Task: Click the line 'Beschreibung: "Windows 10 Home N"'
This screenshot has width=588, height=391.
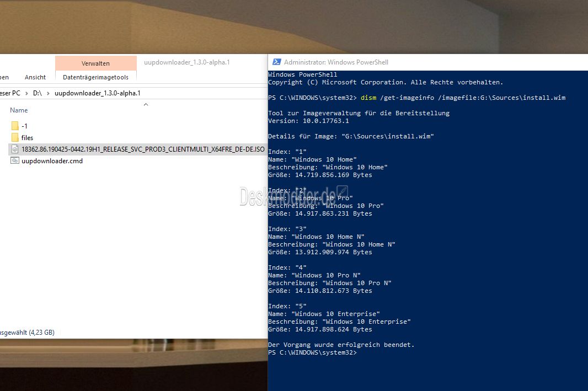Action: pyautogui.click(x=332, y=244)
